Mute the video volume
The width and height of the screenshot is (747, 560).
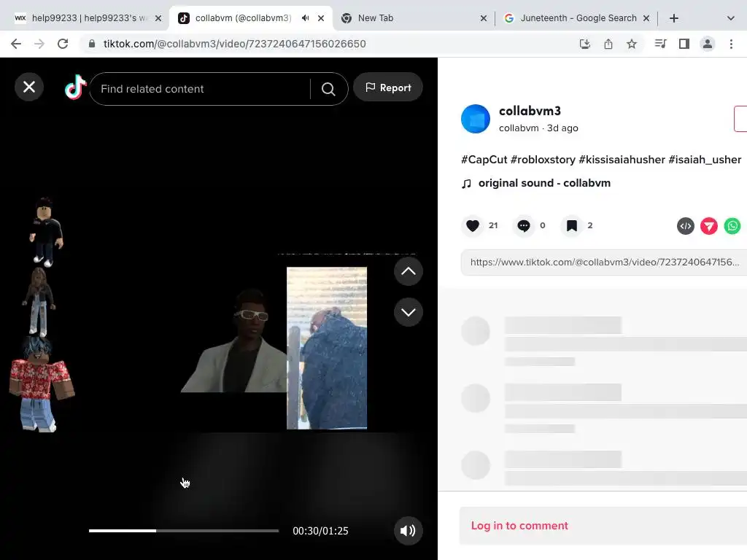pos(408,531)
